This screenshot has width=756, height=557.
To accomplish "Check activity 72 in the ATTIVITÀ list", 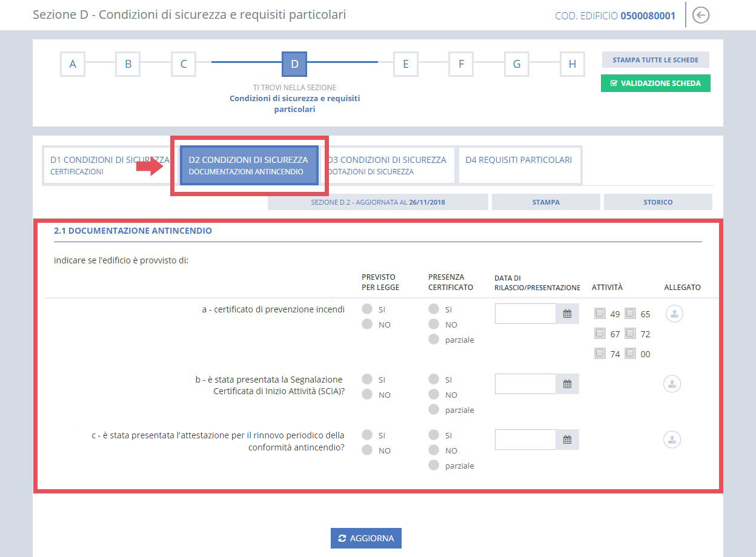I will tap(630, 334).
